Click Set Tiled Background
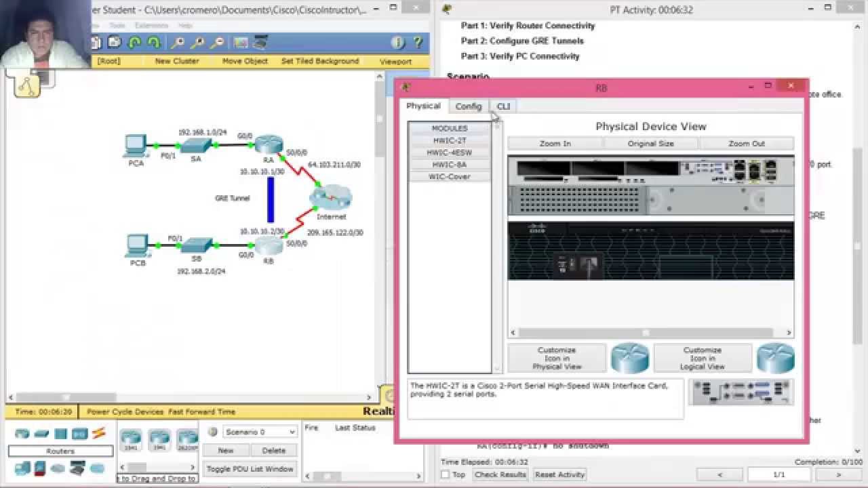Viewport: 868px width, 488px height. coord(320,61)
